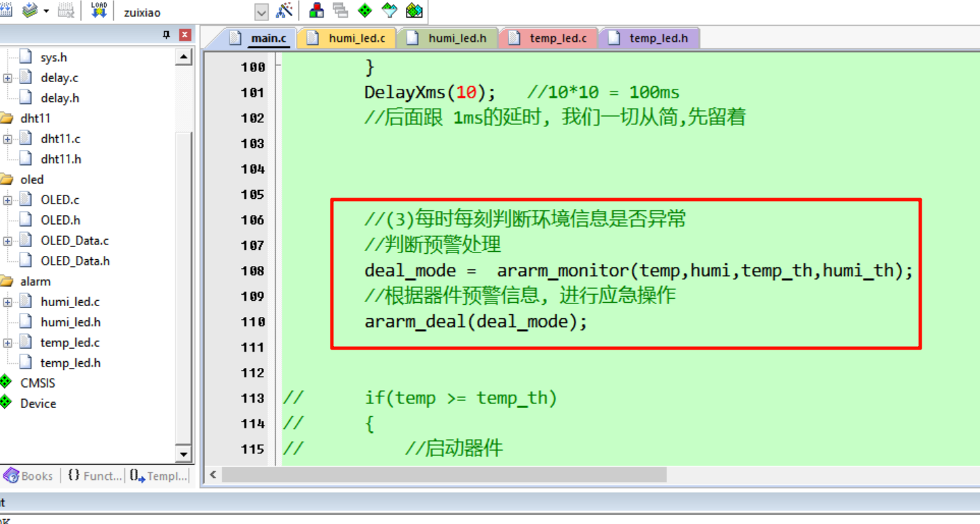The width and height of the screenshot is (980, 524).
Task: Open the Templates panel tab
Action: pos(158,476)
